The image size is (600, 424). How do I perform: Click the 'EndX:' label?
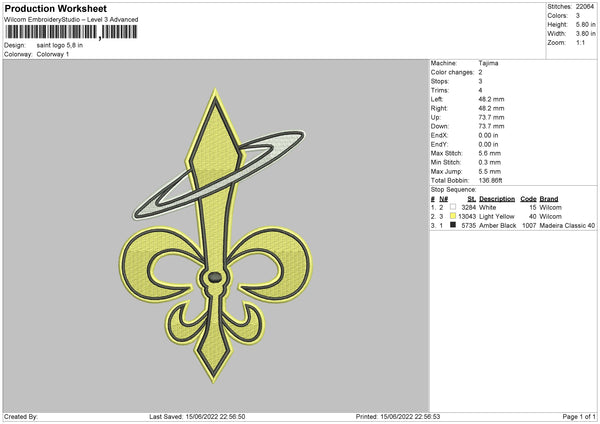click(439, 135)
